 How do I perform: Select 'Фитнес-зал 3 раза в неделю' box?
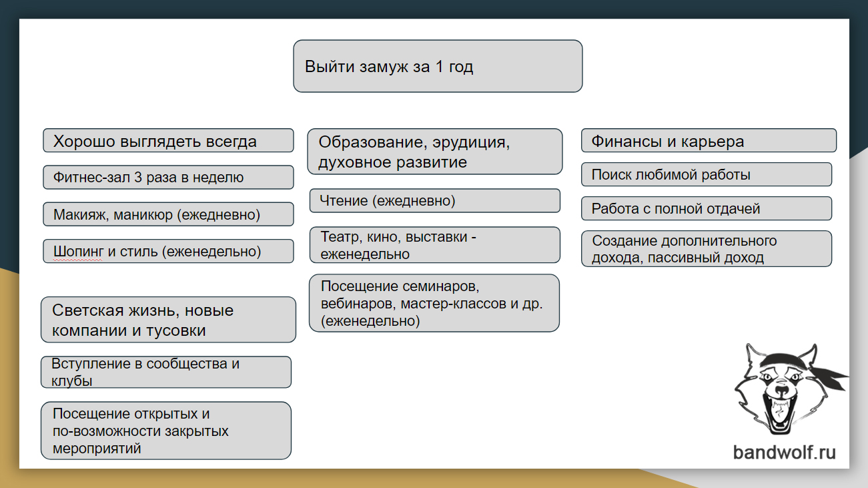click(x=168, y=178)
